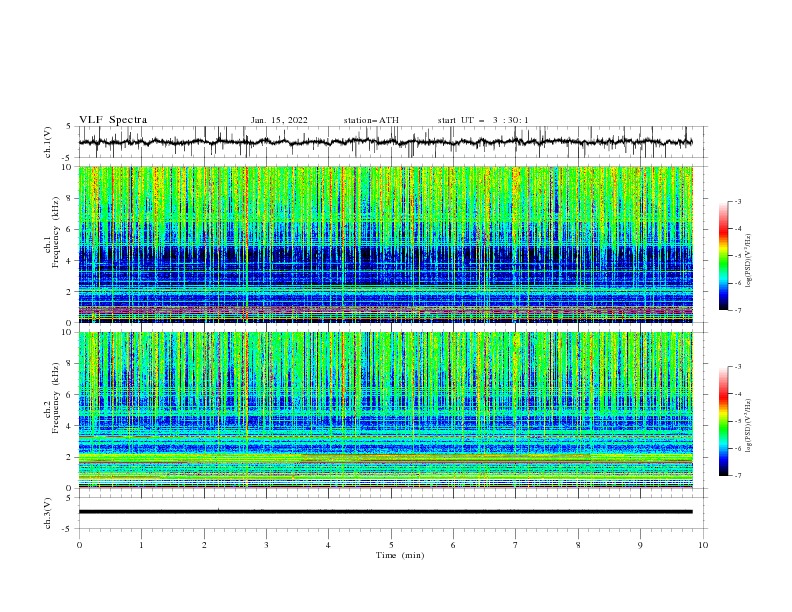
Task: Click the '-3' label on upper colorbar
Action: [x=738, y=201]
